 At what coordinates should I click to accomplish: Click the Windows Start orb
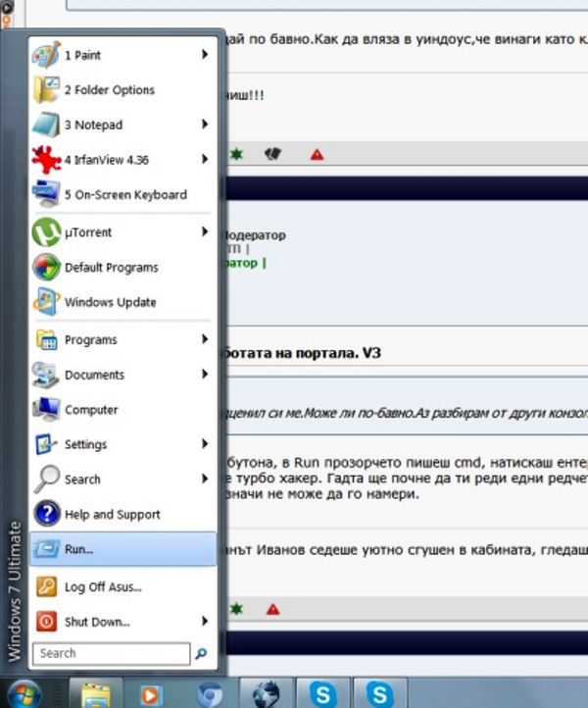coord(24,694)
